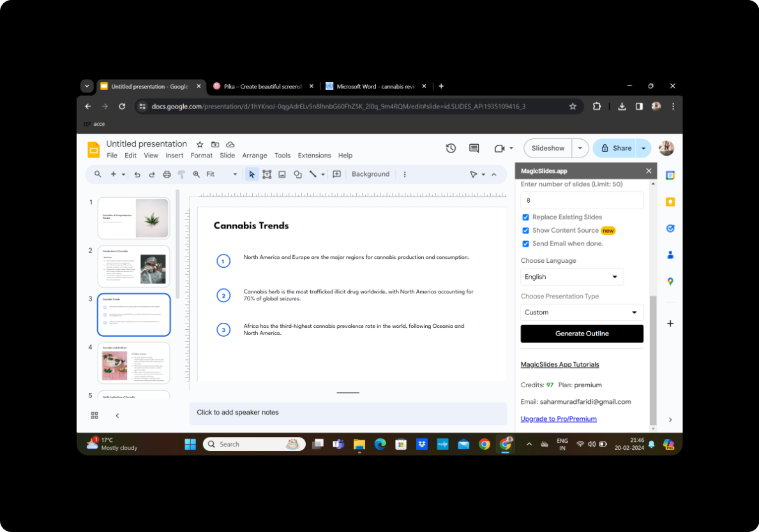Open the Fit zoom dropdown
The width and height of the screenshot is (759, 532).
222,174
